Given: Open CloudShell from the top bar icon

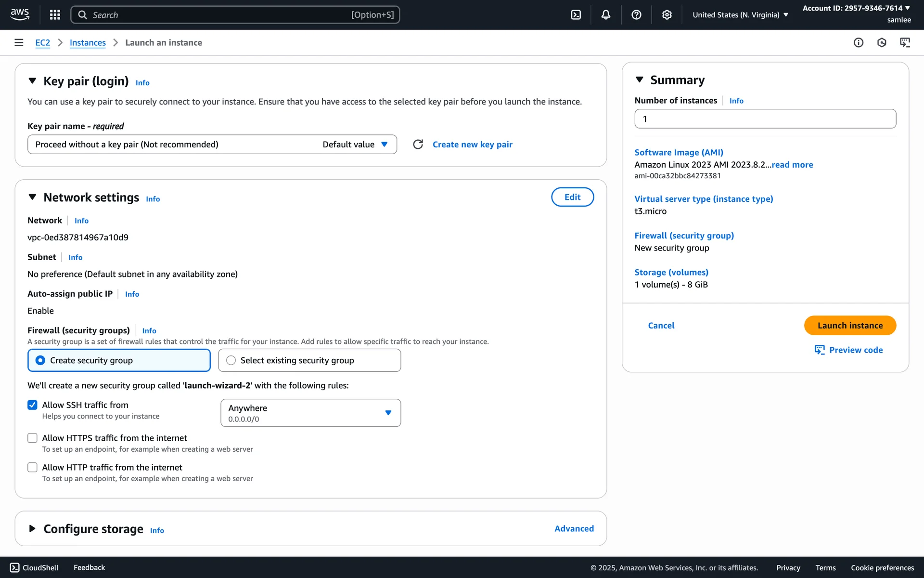Looking at the screenshot, I should [x=576, y=15].
